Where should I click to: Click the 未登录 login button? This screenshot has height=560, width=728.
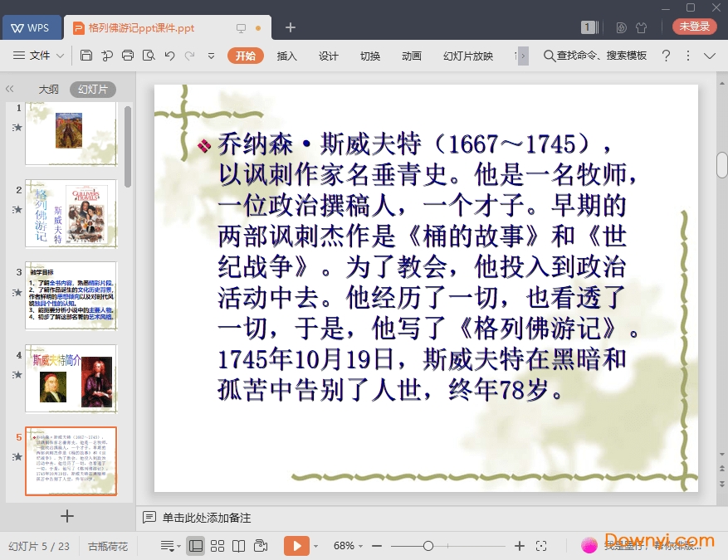[695, 27]
